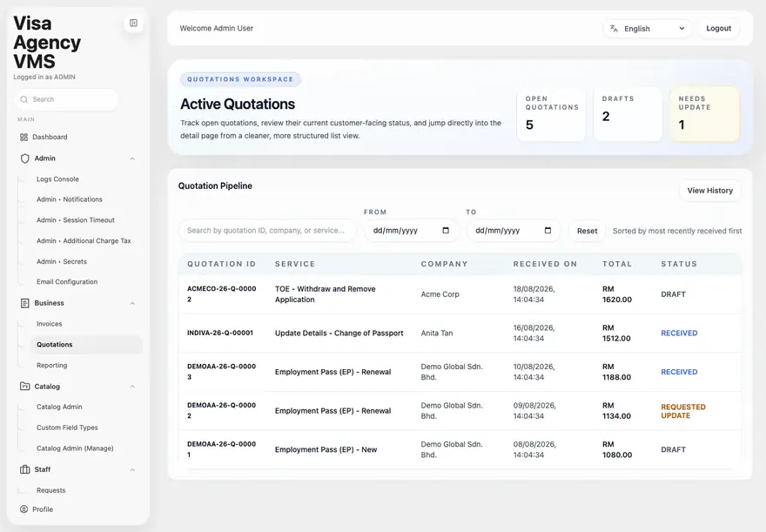Screen dimensions: 766x532
Task: Open Admin Additional Charge Tax
Action: click(84, 241)
